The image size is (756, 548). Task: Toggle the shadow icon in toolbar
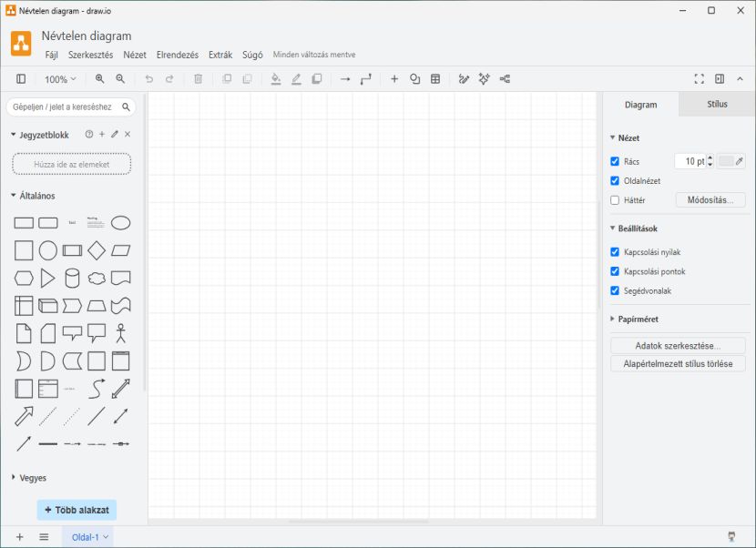(317, 78)
